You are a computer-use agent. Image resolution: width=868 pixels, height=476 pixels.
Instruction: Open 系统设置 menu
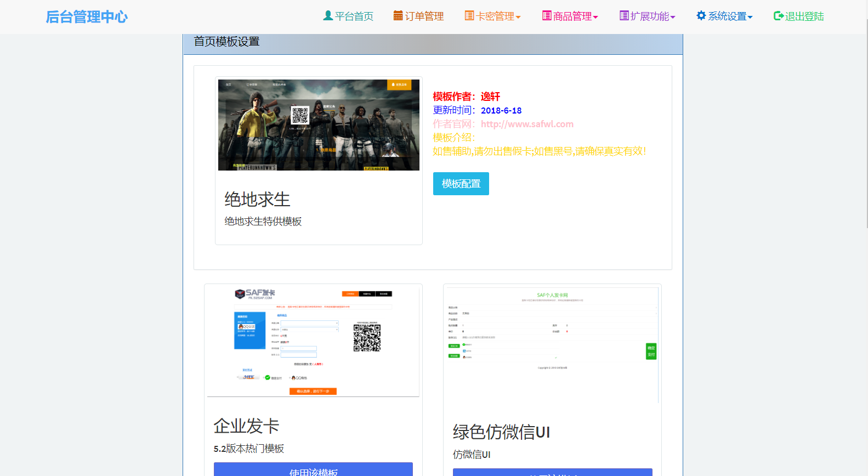(x=724, y=16)
